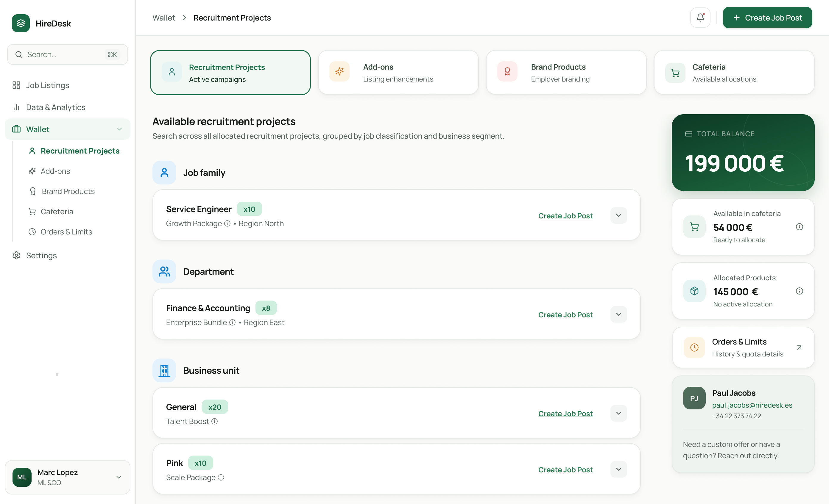The image size is (829, 504).
Task: Click the green Create Job Post header button
Action: point(767,18)
